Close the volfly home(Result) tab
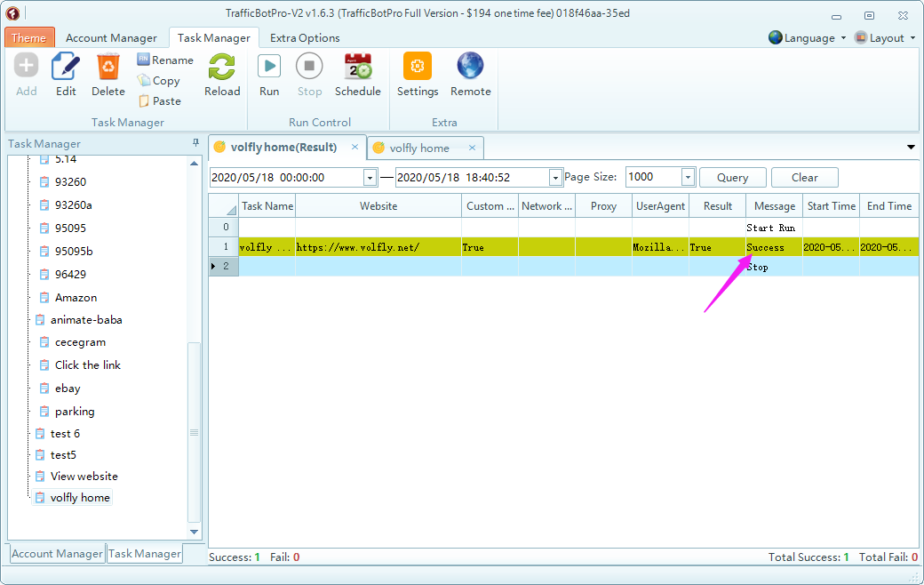The width and height of the screenshot is (924, 585). point(354,148)
